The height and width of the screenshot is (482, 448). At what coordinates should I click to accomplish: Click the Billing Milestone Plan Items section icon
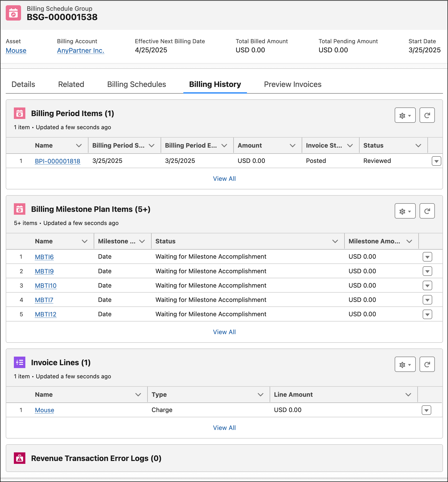pos(19,209)
